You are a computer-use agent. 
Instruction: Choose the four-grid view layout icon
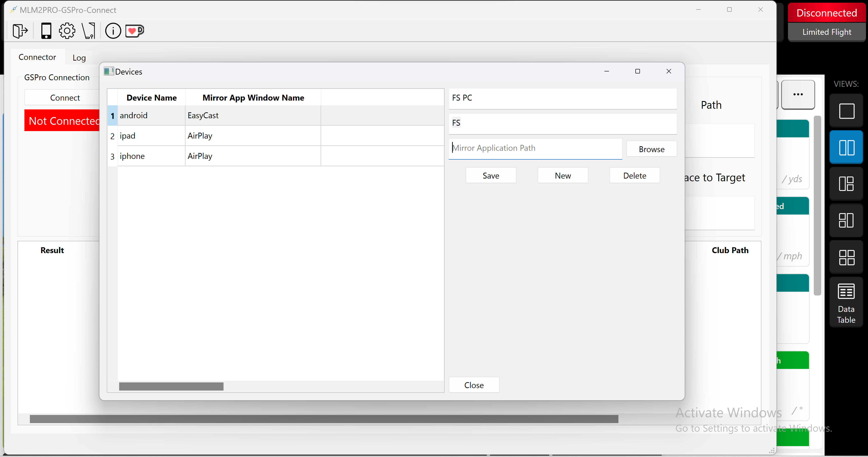(x=846, y=257)
